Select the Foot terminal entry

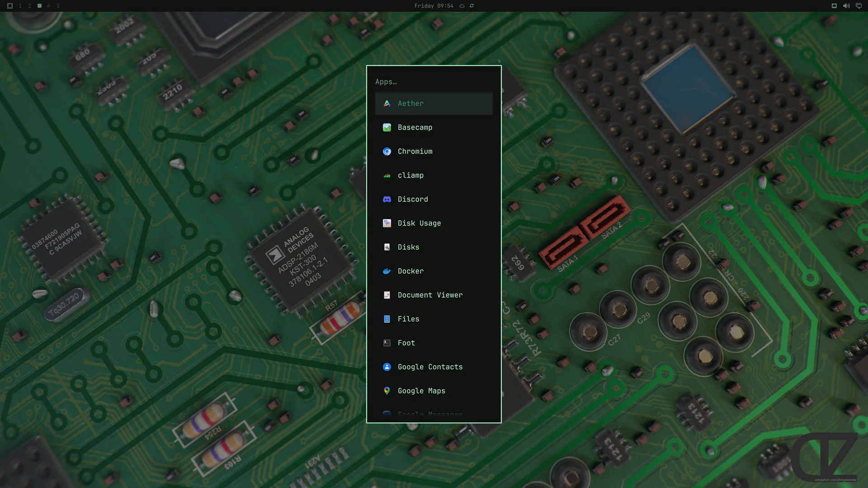pyautogui.click(x=434, y=343)
